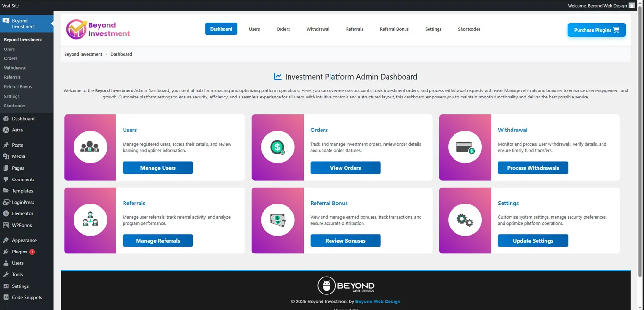Click the Dashboard gauge icon in WordPress sidebar
The image size is (644, 310).
click(x=6, y=119)
